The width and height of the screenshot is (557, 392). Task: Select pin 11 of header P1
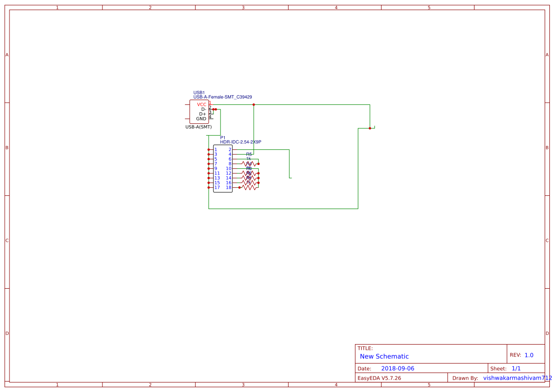pyautogui.click(x=217, y=173)
